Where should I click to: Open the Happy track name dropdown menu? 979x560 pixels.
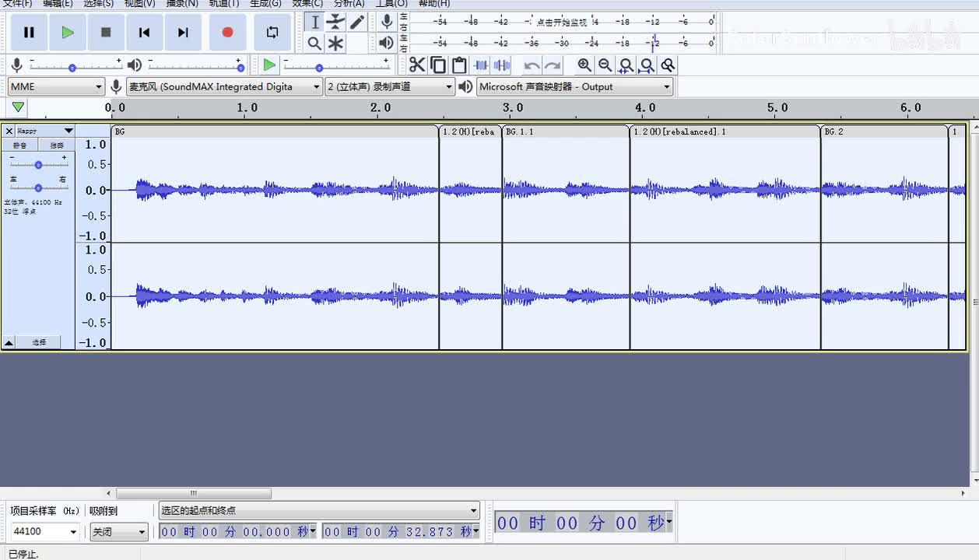pyautogui.click(x=45, y=131)
